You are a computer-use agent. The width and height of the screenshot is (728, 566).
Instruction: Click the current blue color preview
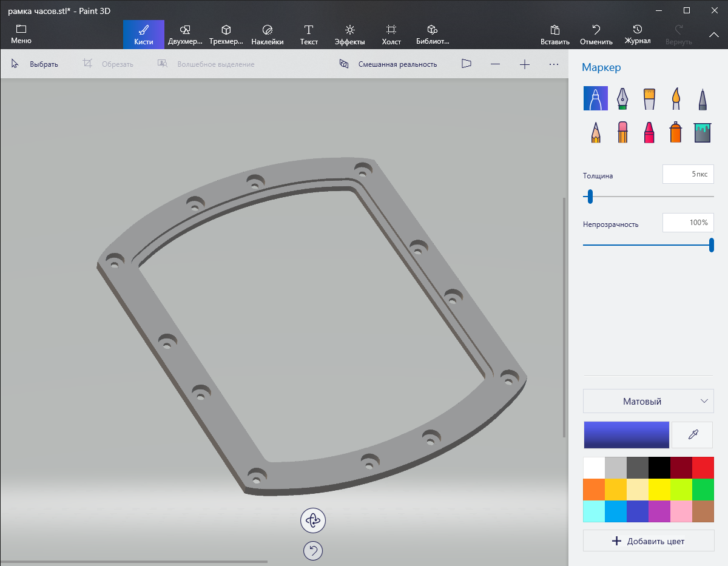coord(627,434)
